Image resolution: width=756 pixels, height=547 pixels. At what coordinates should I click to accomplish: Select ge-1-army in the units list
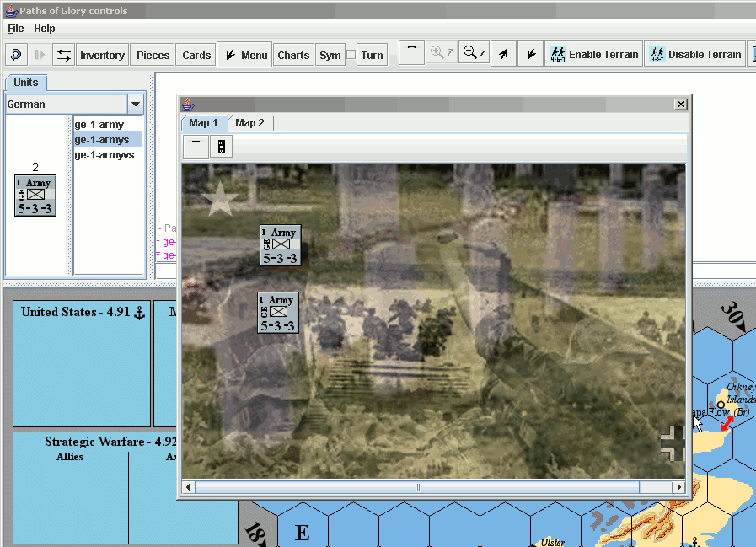click(x=107, y=125)
